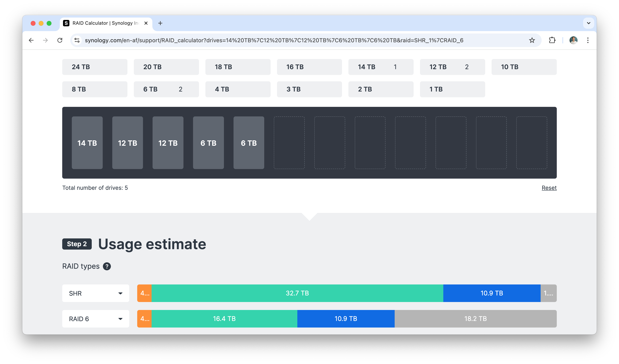Screen dimensions: 619x364
Task: Click the RAID types help question-mark icon
Action: pos(107,266)
